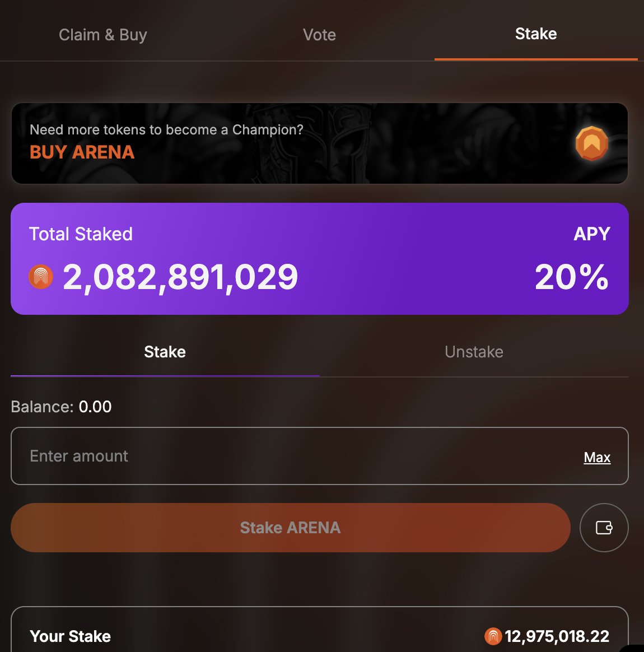
Task: Click the orange ARENA coin in banner
Action: [591, 143]
